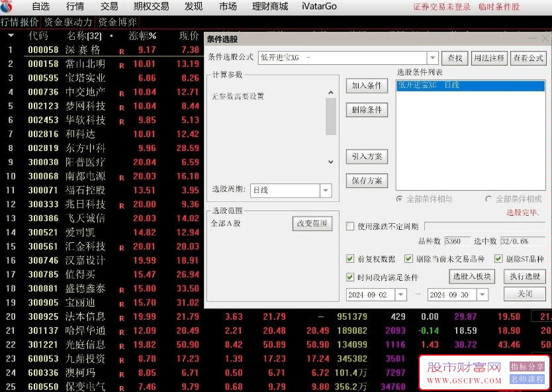Click the 用法注释 button
Screen dimensions: 552x392
click(489, 58)
